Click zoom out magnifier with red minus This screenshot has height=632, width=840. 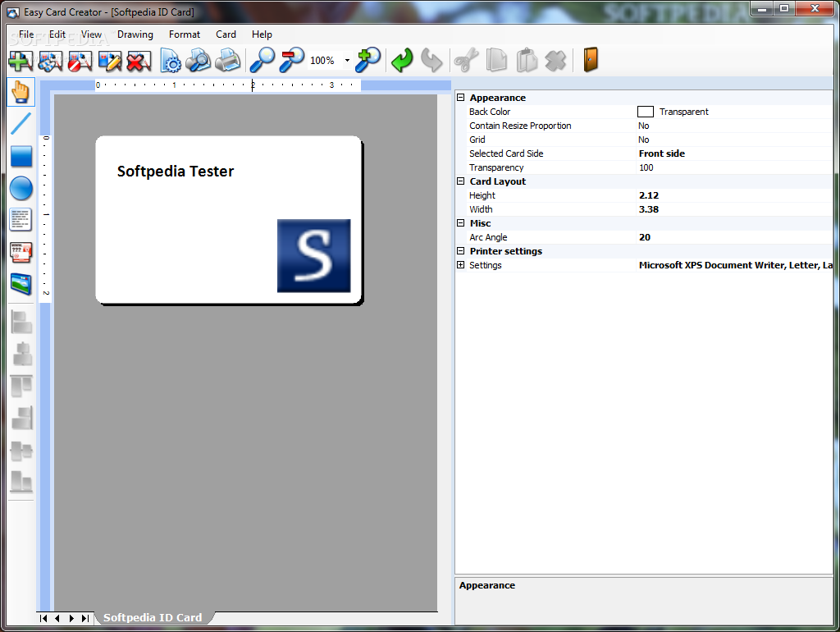point(292,59)
